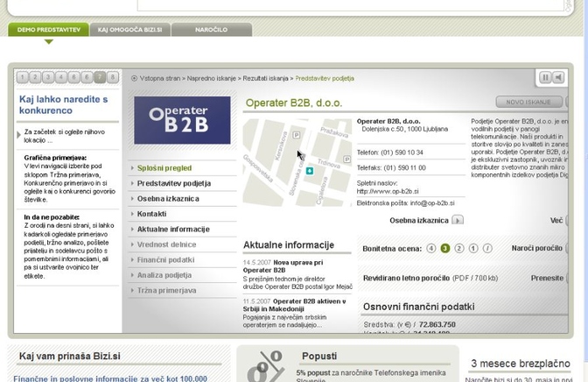Viewport: 588px width, 382px height.
Task: Select the slash rating circle
Action: point(487,248)
